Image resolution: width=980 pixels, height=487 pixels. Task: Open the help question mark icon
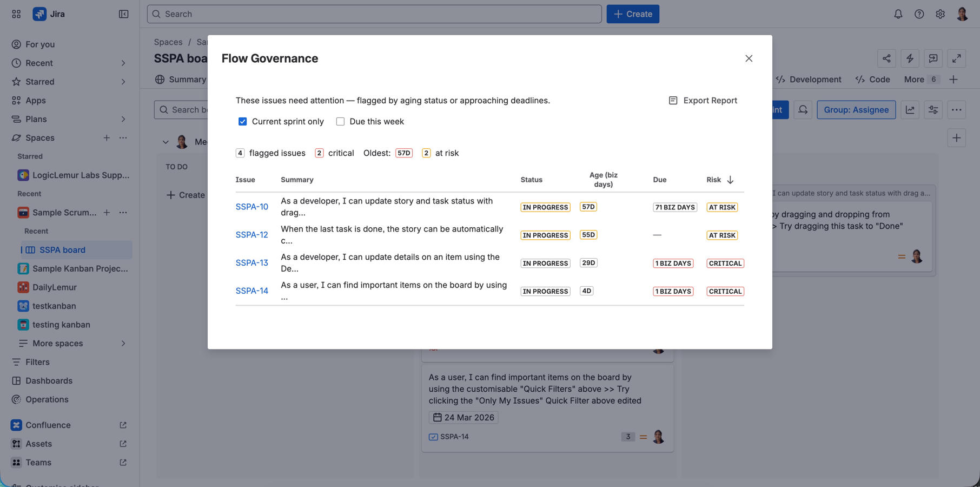[x=919, y=14]
